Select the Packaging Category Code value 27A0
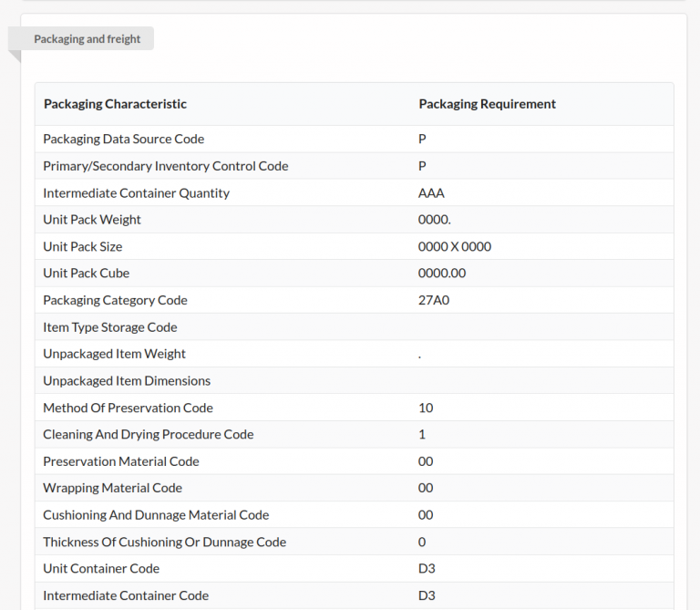Viewport: 700px width, 610px height. [434, 300]
